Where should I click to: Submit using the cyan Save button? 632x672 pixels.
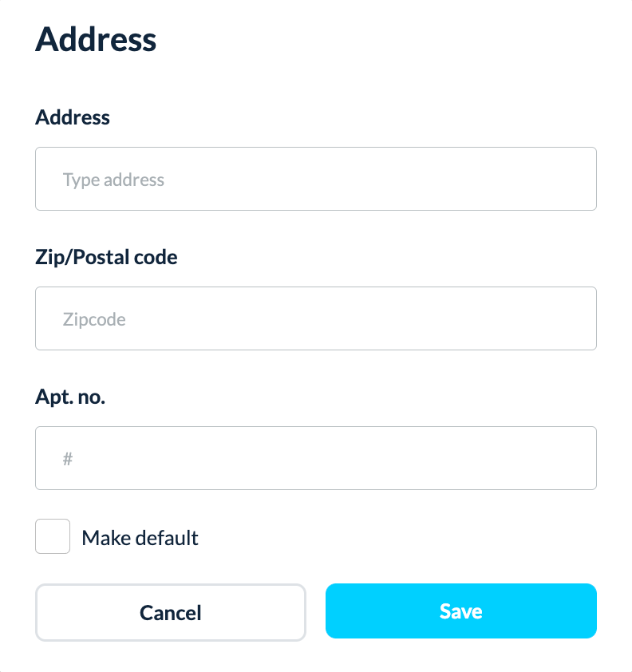[460, 611]
